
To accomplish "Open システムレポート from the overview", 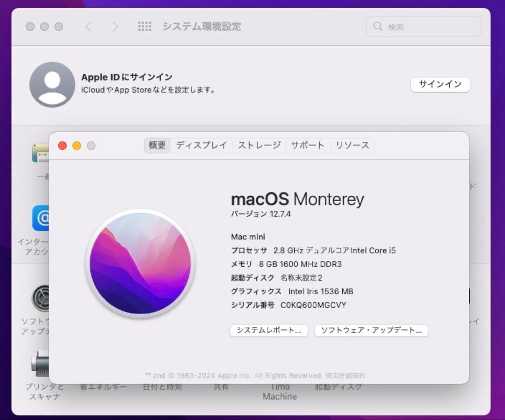I will [x=269, y=331].
